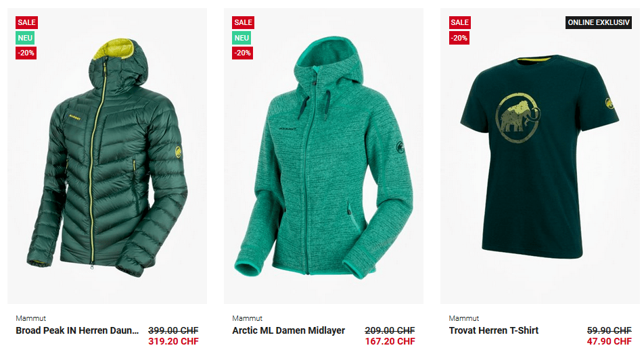
Task: Click the ONLINE EXKLUSIV badge
Action: tap(599, 22)
